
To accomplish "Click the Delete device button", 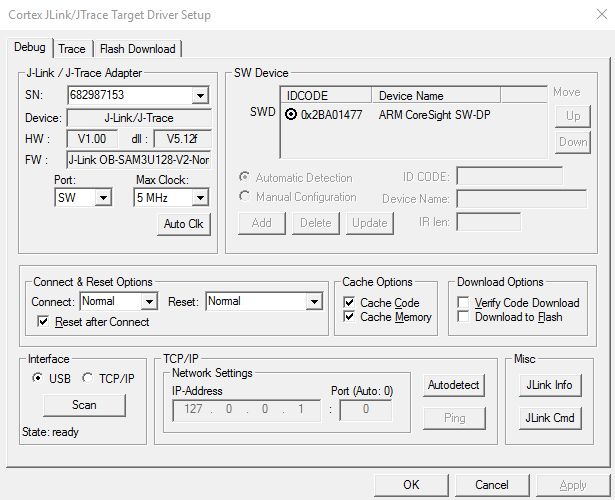I will click(x=316, y=223).
